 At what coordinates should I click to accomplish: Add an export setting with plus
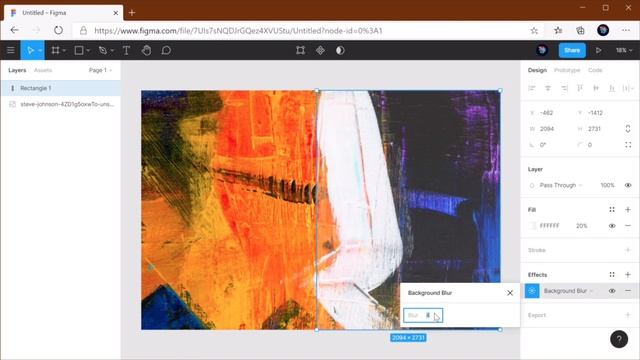628,315
